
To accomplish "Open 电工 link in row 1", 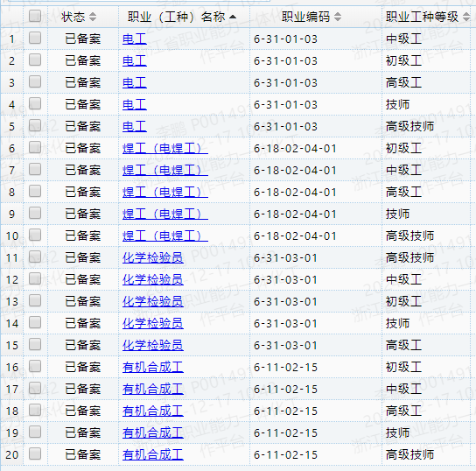I will click(x=135, y=39).
